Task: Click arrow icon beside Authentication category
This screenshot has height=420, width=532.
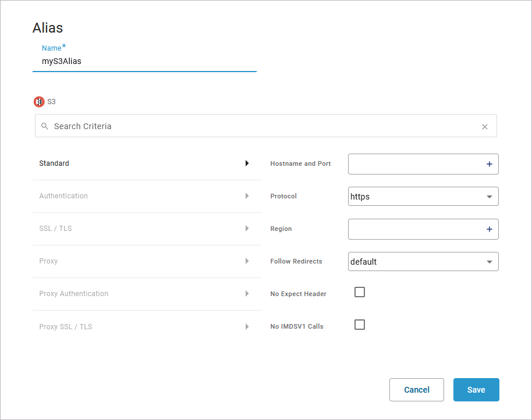Action: tap(247, 196)
